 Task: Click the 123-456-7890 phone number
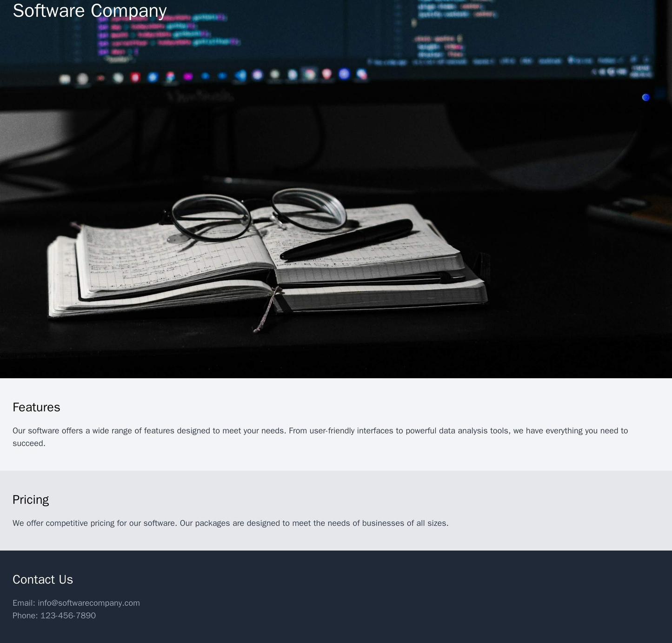(x=67, y=616)
